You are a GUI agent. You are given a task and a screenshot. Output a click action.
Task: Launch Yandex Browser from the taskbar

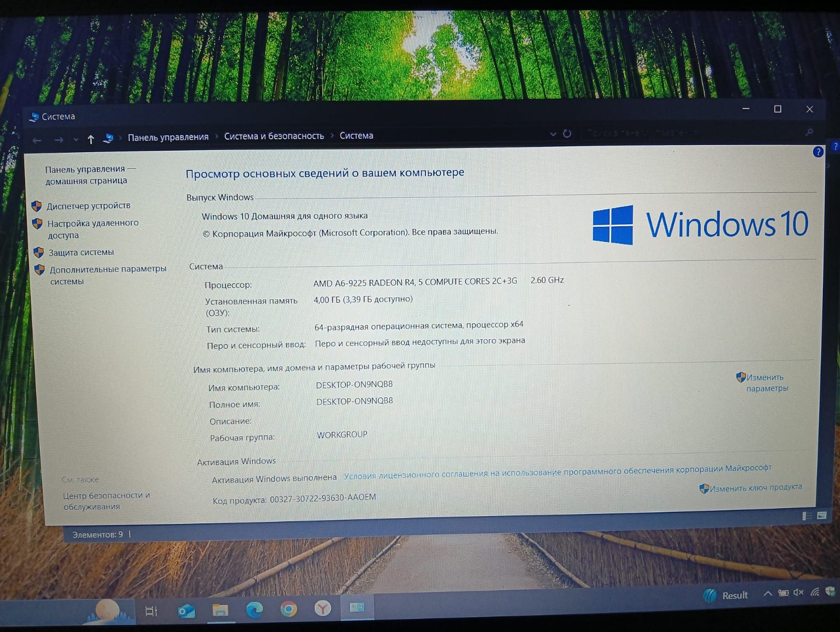(323, 608)
